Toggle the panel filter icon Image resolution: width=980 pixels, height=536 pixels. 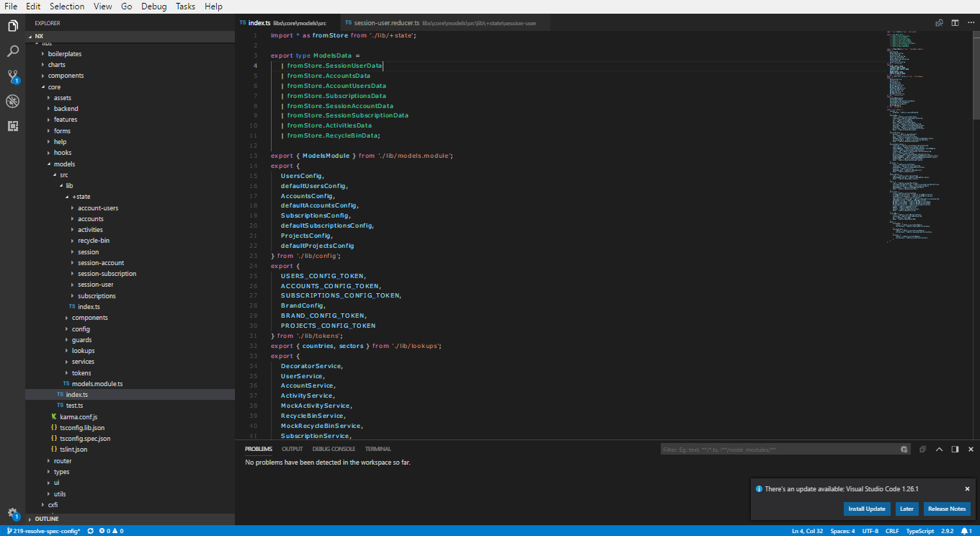click(x=904, y=448)
